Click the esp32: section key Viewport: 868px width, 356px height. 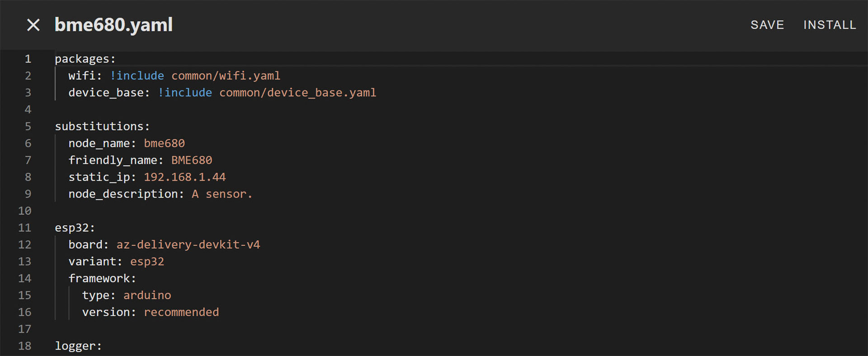point(75,228)
